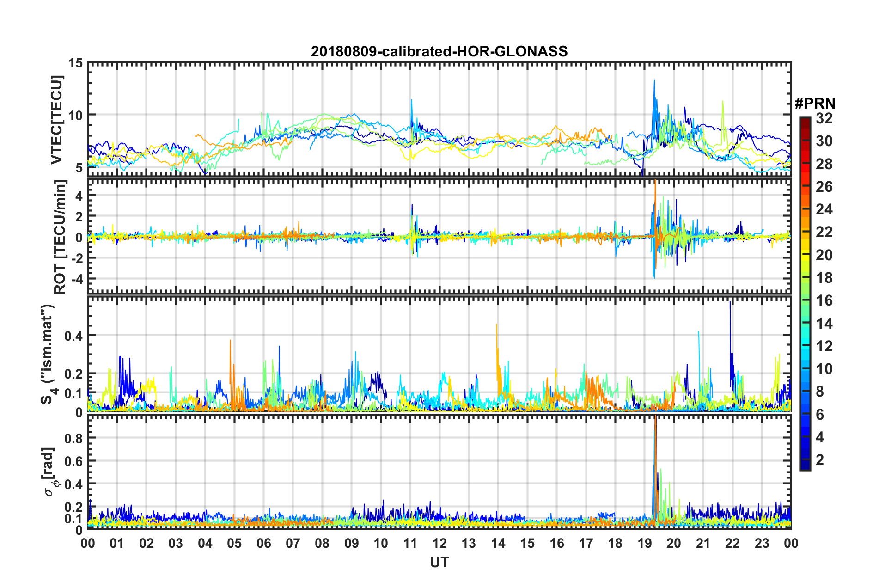
Task: Select colorbar tick label "12"
Action: point(824,346)
